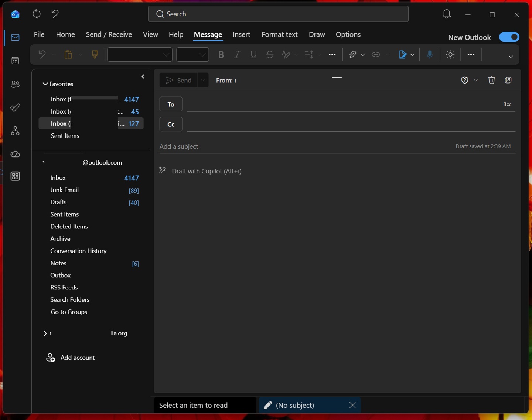
Task: Select the Format Painter tool
Action: 95,55
